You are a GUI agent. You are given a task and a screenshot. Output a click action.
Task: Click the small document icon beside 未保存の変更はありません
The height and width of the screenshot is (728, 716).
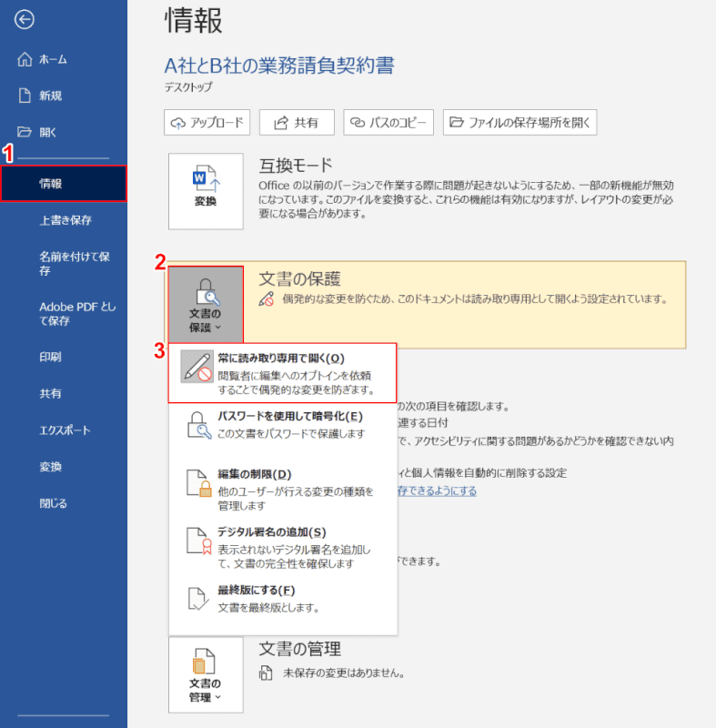tap(266, 672)
